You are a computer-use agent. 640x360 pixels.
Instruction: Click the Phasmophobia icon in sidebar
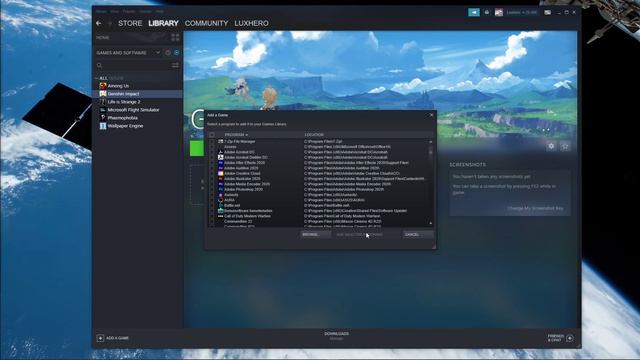(x=103, y=118)
